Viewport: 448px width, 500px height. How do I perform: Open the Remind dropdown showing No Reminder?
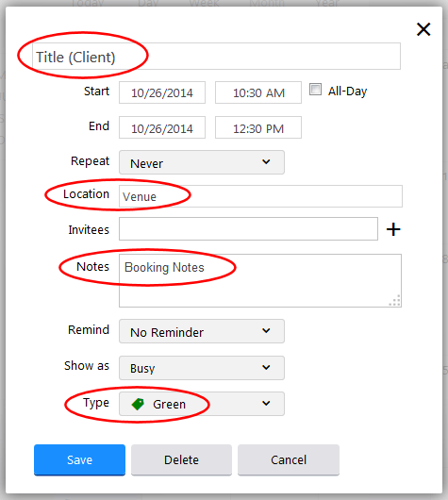(x=202, y=331)
